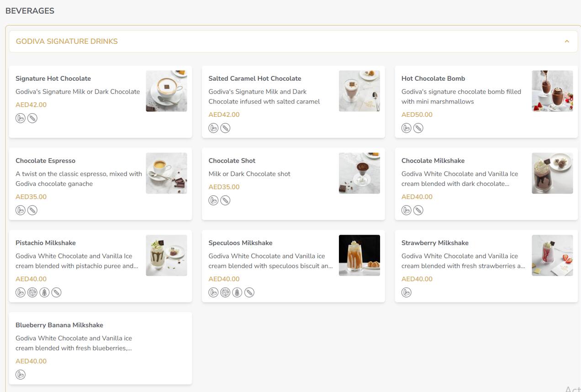
Task: Click AED42.00 price of Salted Caramel Hot Chocolate
Action: 224,115
